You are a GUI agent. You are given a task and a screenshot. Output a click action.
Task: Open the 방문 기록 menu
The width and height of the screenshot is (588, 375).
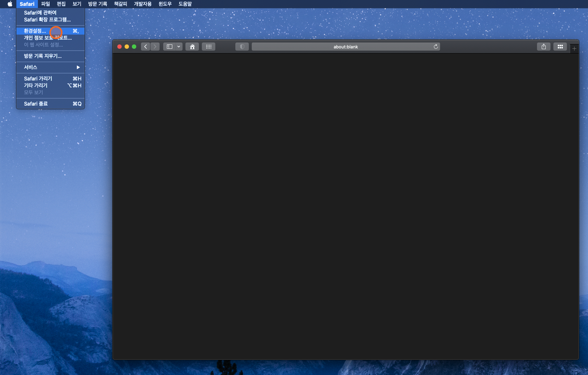(98, 4)
